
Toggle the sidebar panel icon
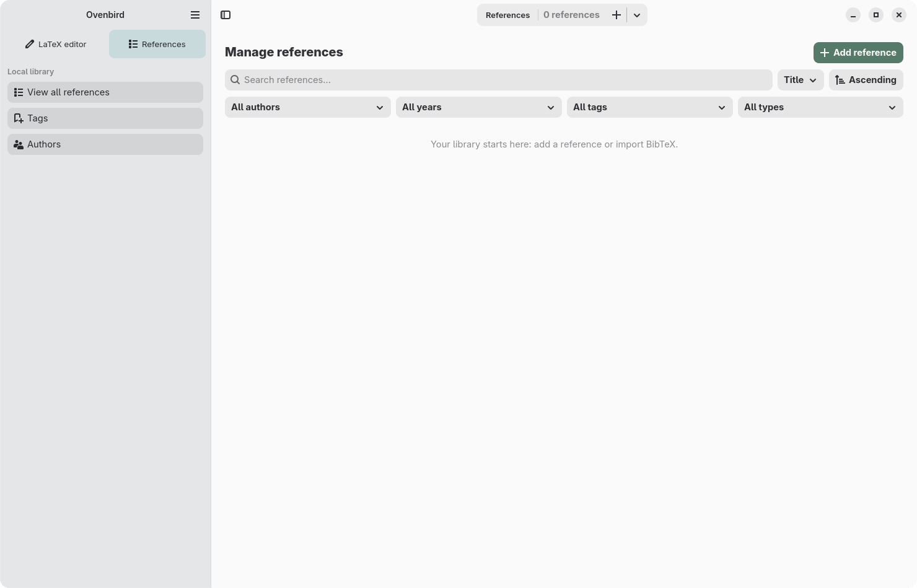[226, 15]
